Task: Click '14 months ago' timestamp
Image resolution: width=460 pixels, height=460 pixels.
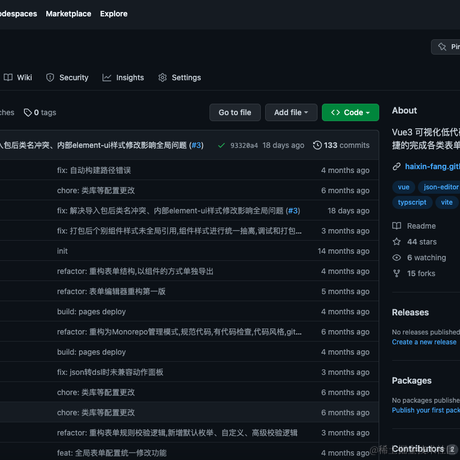Action: (x=343, y=251)
